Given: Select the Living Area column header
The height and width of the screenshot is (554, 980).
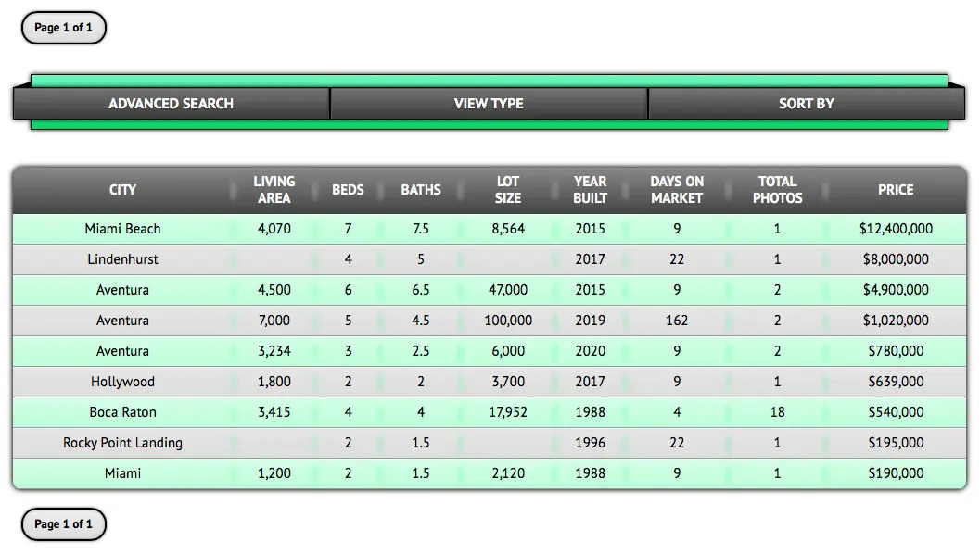Looking at the screenshot, I should click(274, 190).
